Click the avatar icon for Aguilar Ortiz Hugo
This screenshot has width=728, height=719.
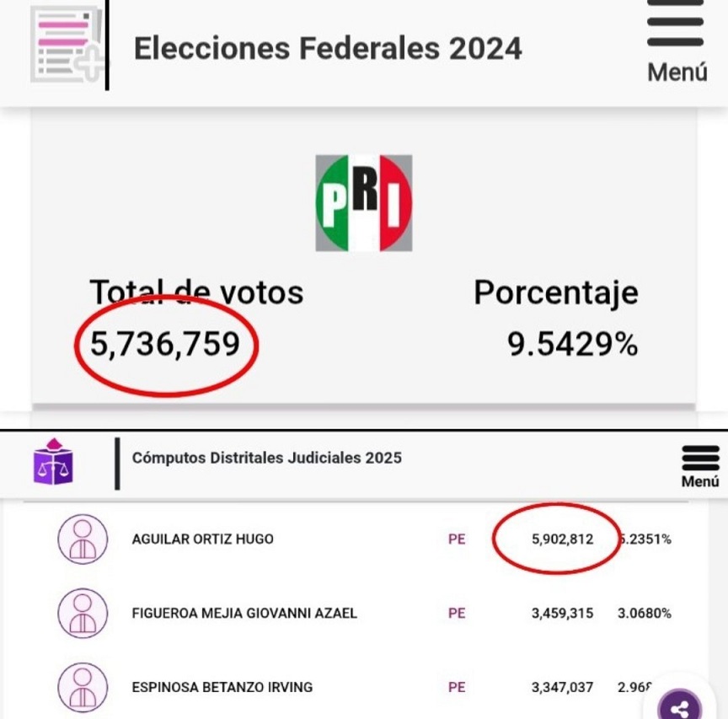click(83, 539)
